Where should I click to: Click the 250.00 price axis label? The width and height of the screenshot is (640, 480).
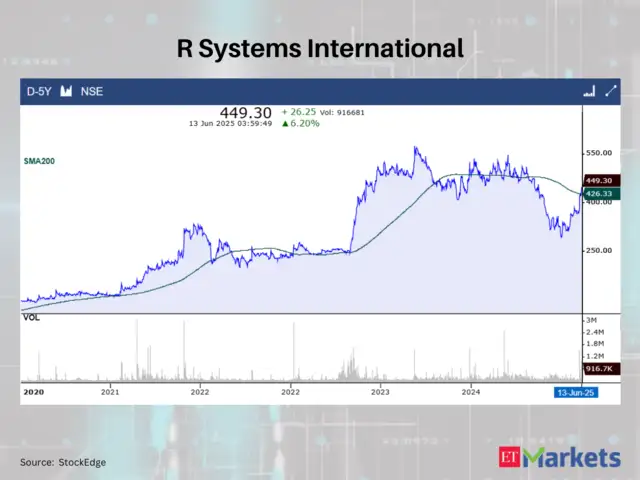click(x=599, y=251)
